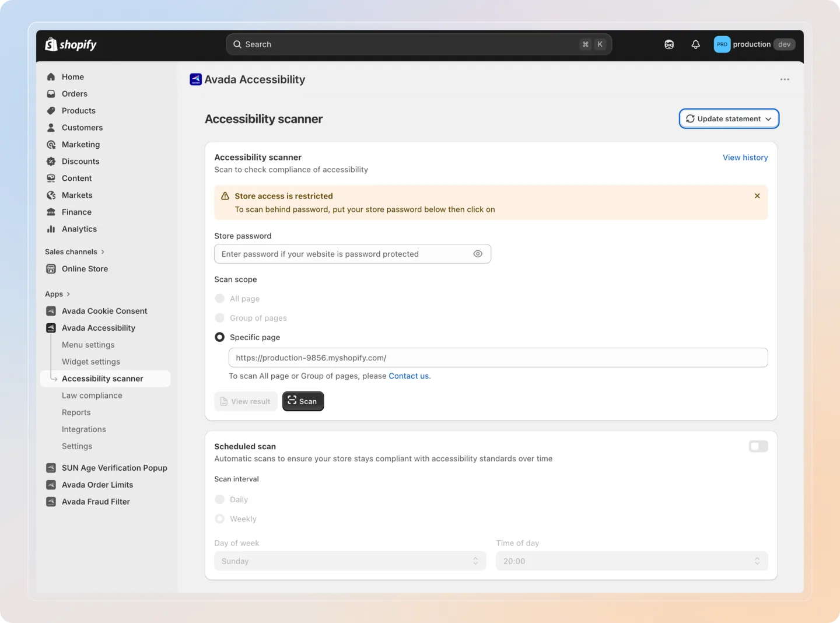Open the Update statement dropdown
This screenshot has height=623, width=840.
pos(729,118)
